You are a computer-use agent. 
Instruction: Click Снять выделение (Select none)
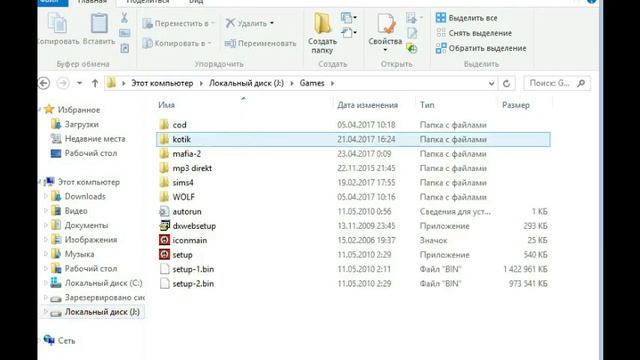click(x=473, y=33)
